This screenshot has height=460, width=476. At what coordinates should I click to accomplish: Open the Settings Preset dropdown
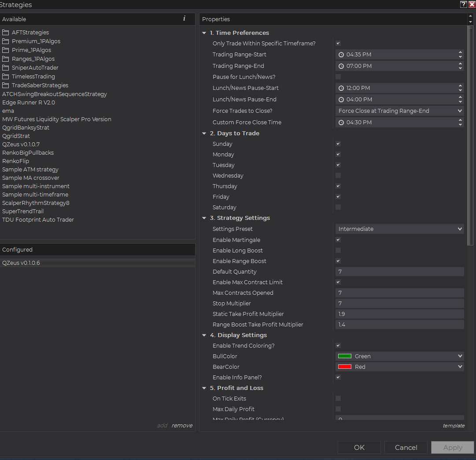point(399,229)
